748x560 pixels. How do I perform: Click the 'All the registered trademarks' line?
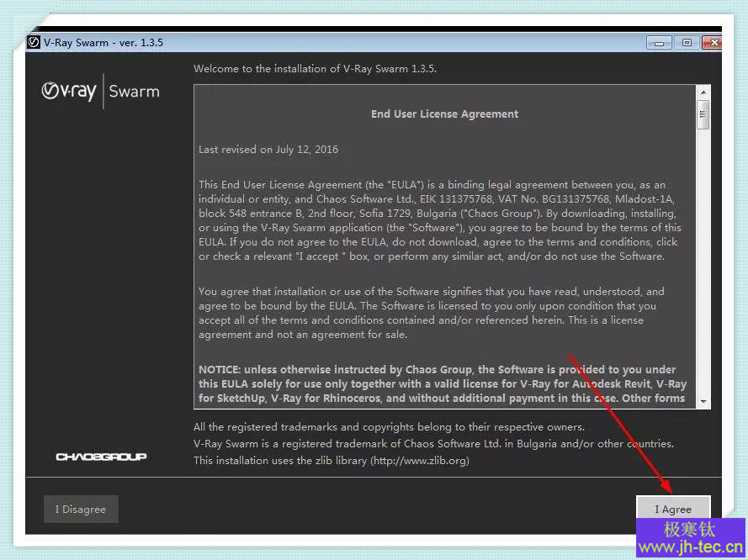coord(389,427)
